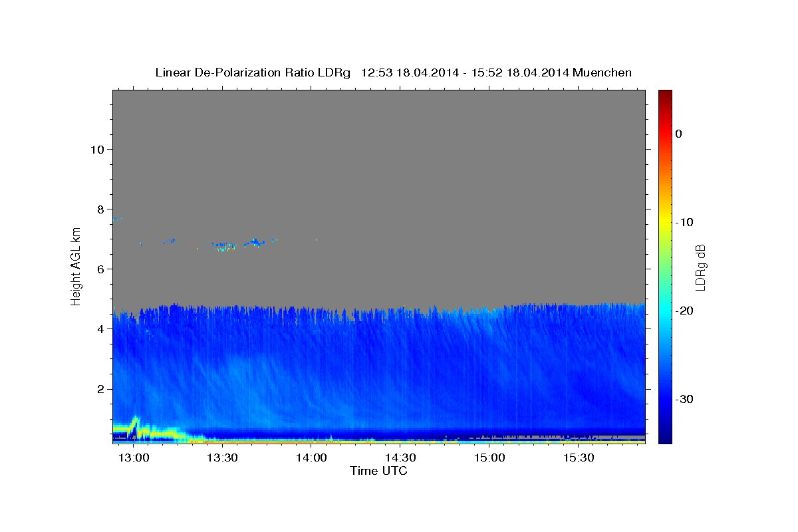
Task: Click the 15:00 time tick label
Action: coord(490,458)
